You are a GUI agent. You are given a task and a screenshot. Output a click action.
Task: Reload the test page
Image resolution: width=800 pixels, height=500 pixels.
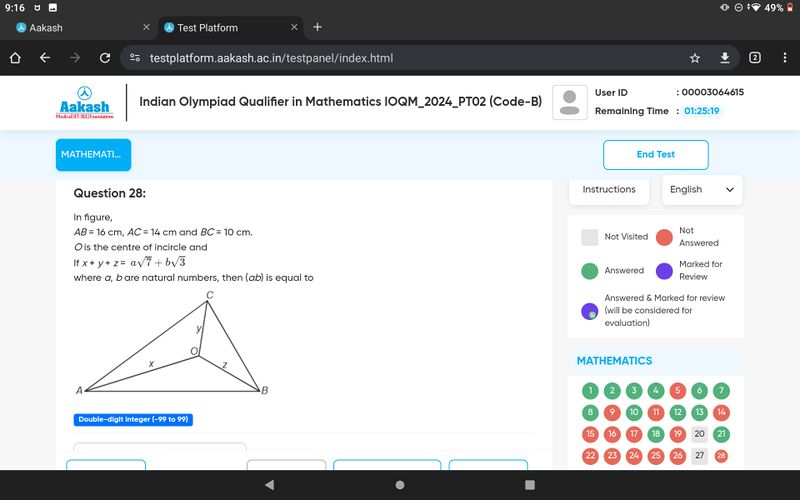click(x=105, y=58)
